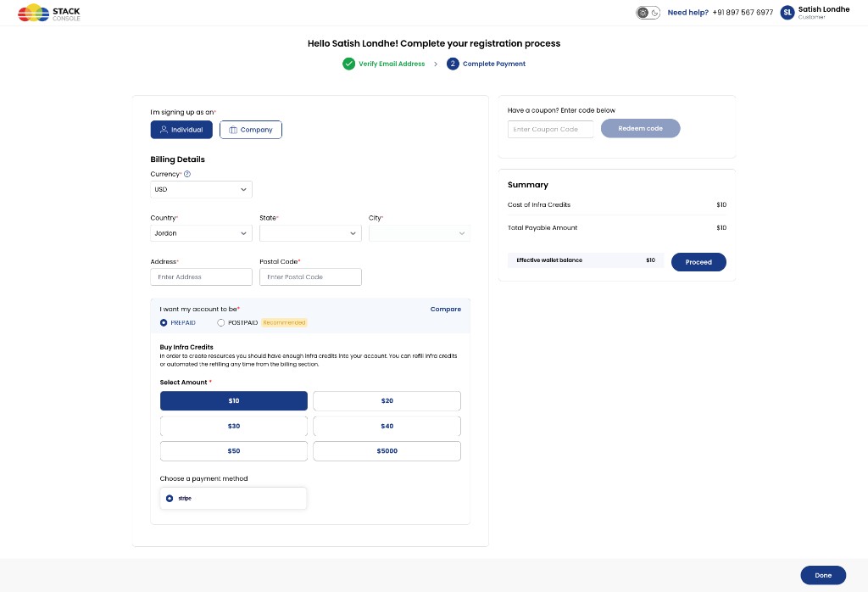
Task: Click the Redeem code button
Action: [x=641, y=128]
